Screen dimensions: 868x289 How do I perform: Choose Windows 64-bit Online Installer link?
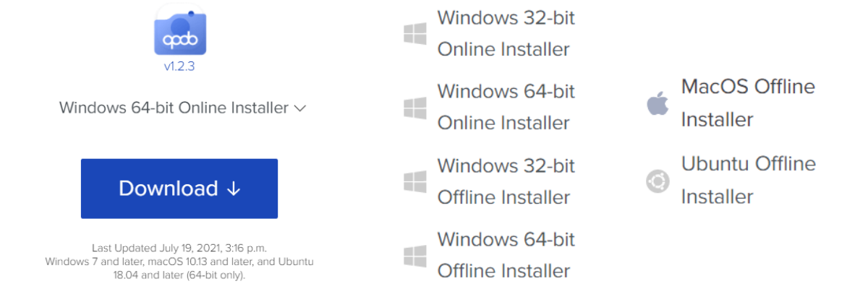(x=506, y=107)
